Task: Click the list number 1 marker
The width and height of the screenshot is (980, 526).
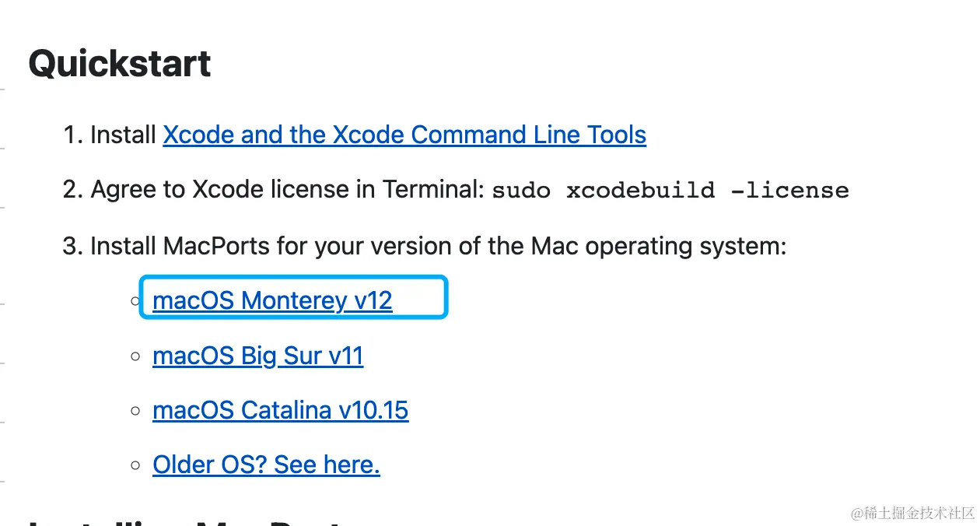Action: [72, 135]
